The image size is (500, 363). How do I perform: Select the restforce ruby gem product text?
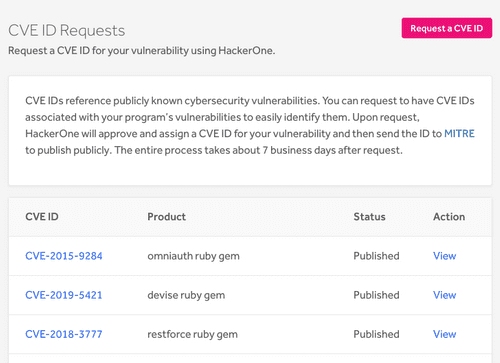point(192,334)
